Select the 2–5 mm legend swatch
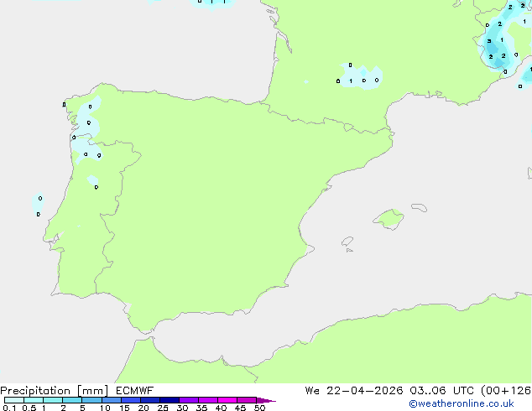The width and height of the screenshot is (532, 411). (x=72, y=400)
